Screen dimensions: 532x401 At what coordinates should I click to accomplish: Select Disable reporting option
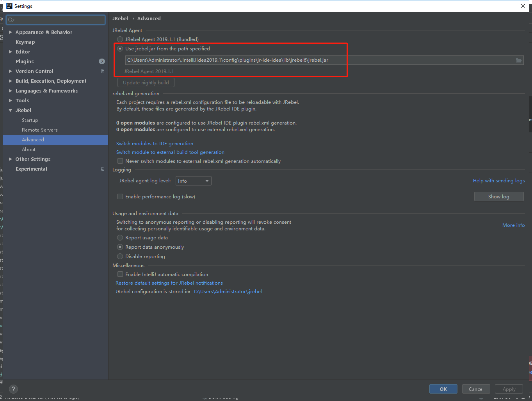pos(120,256)
